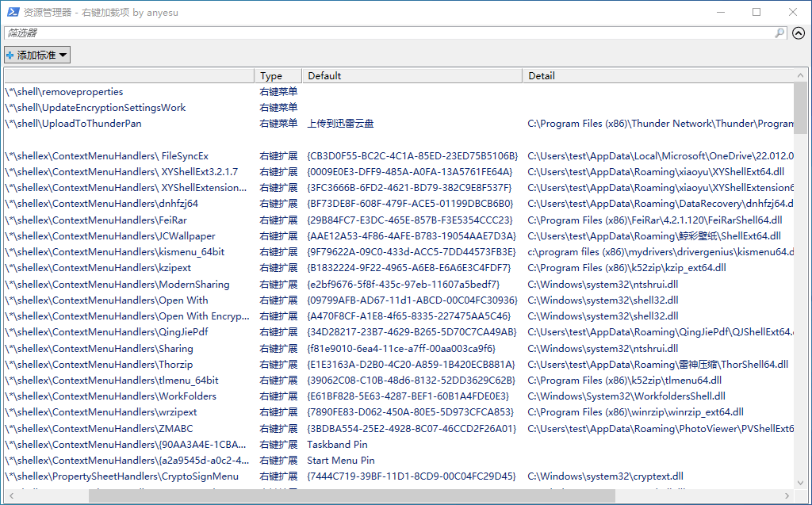812x505 pixels.
Task: Select the Thorzip handler row
Action: (399, 365)
